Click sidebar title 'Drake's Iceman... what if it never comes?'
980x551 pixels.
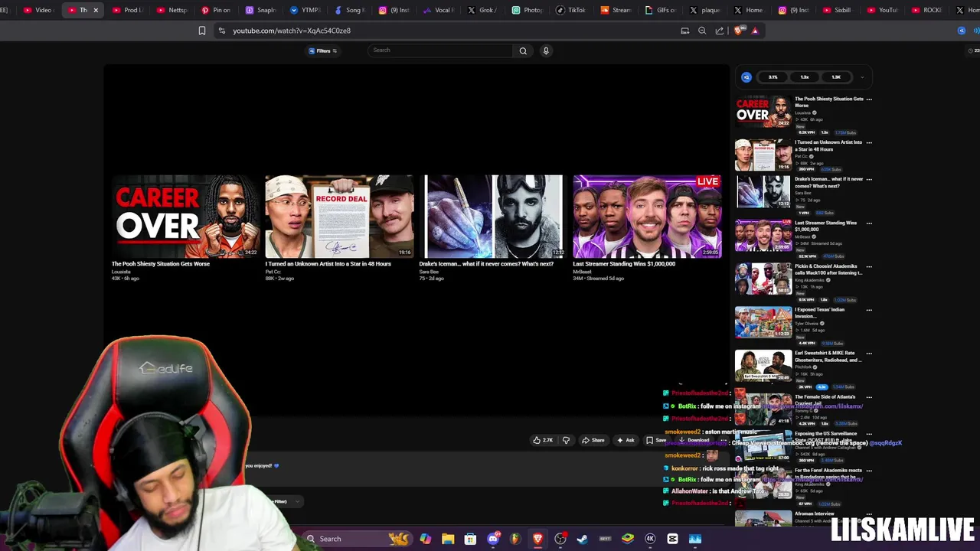click(x=828, y=182)
